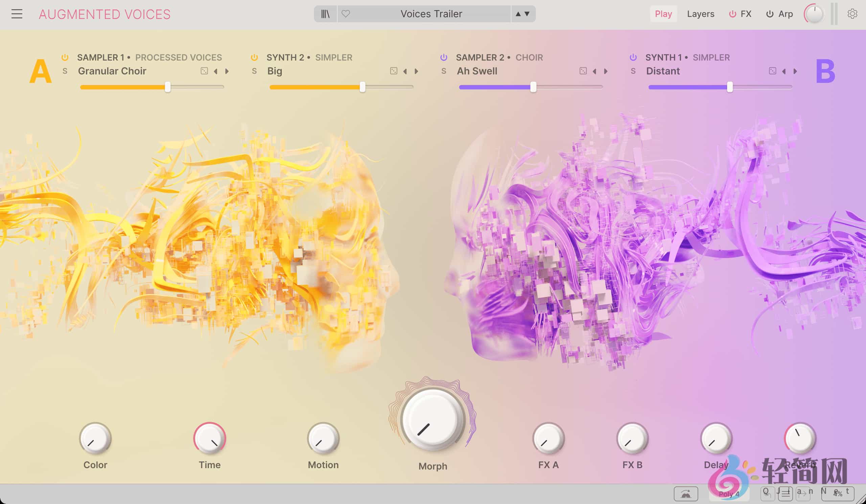
Task: Favorite the Voices Trailer preset with heart
Action: click(x=346, y=14)
